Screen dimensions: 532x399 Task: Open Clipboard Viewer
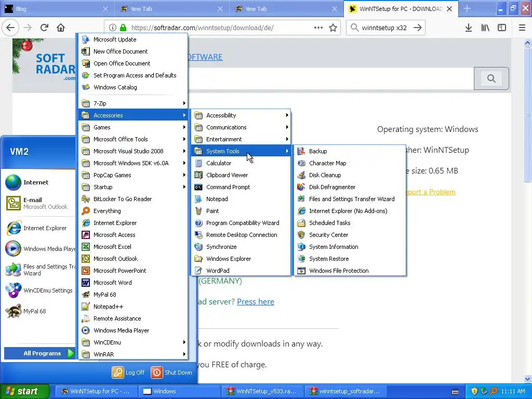click(241, 175)
